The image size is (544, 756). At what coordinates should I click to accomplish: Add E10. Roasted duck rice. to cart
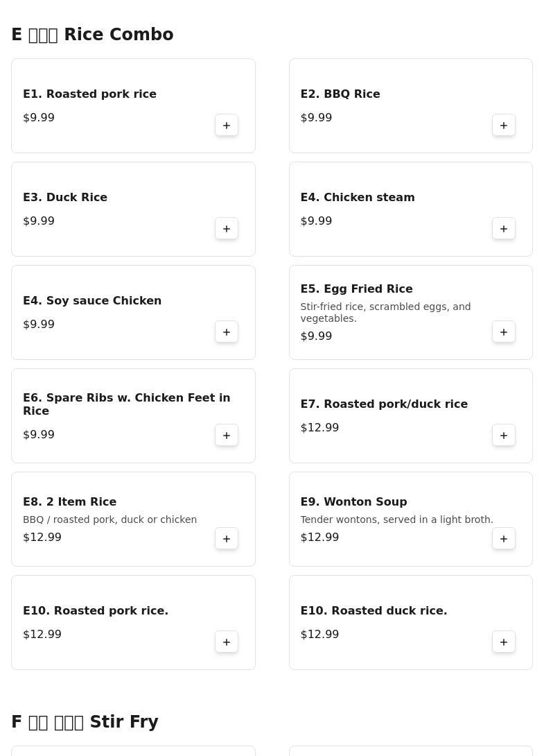tap(504, 642)
